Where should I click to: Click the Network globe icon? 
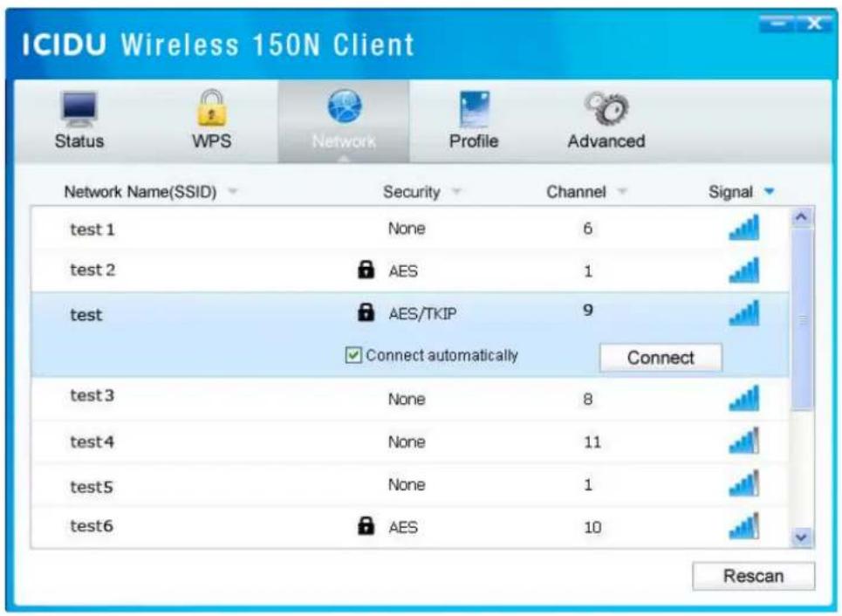(345, 106)
